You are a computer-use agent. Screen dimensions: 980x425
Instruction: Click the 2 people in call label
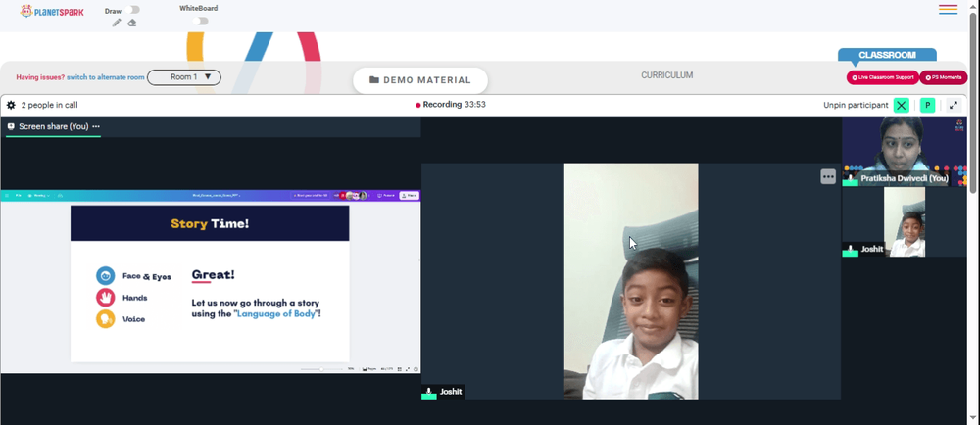49,105
